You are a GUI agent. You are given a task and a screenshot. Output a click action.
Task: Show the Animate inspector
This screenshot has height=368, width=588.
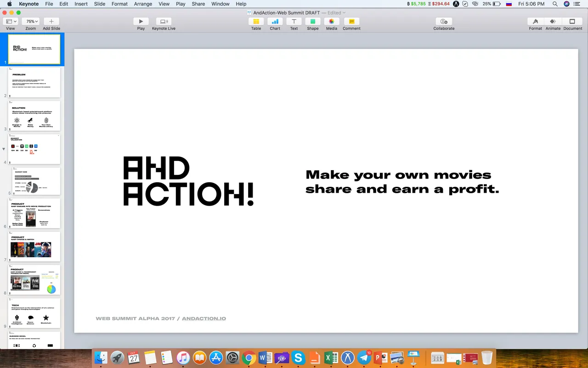pyautogui.click(x=553, y=21)
